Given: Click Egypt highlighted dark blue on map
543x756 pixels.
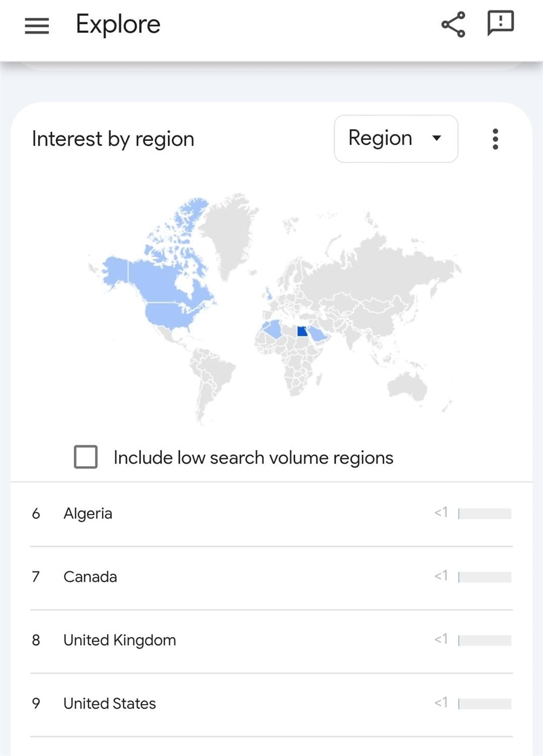Looking at the screenshot, I should coord(302,331).
